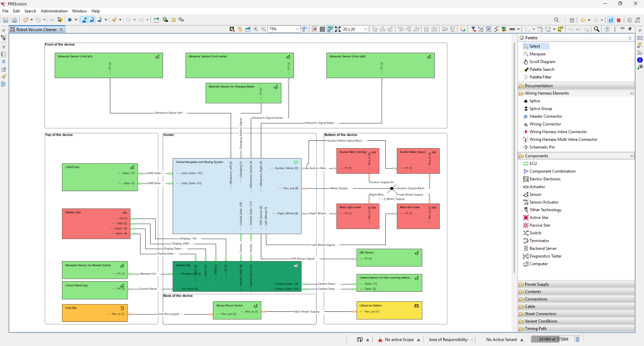Select the Sensor component tool
The width and height of the screenshot is (644, 346).
[x=535, y=194]
